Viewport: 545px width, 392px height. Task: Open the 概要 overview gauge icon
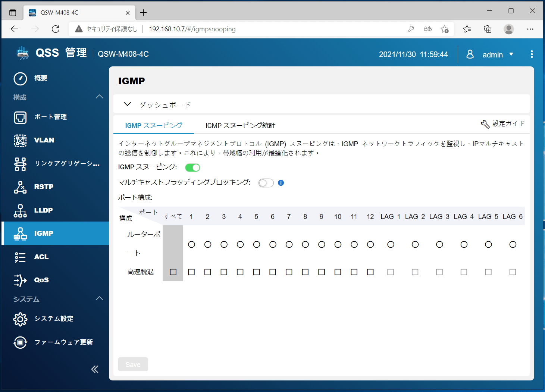click(20, 79)
